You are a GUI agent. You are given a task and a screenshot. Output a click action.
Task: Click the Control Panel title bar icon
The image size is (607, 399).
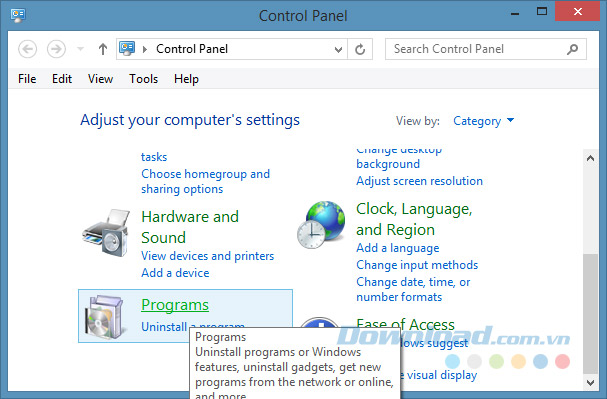(18, 15)
